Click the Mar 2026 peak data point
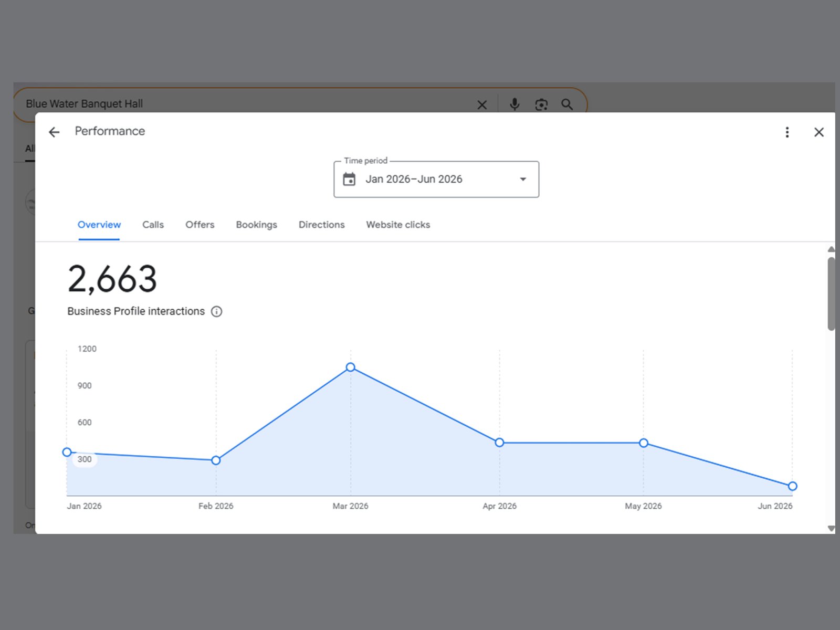 click(351, 367)
